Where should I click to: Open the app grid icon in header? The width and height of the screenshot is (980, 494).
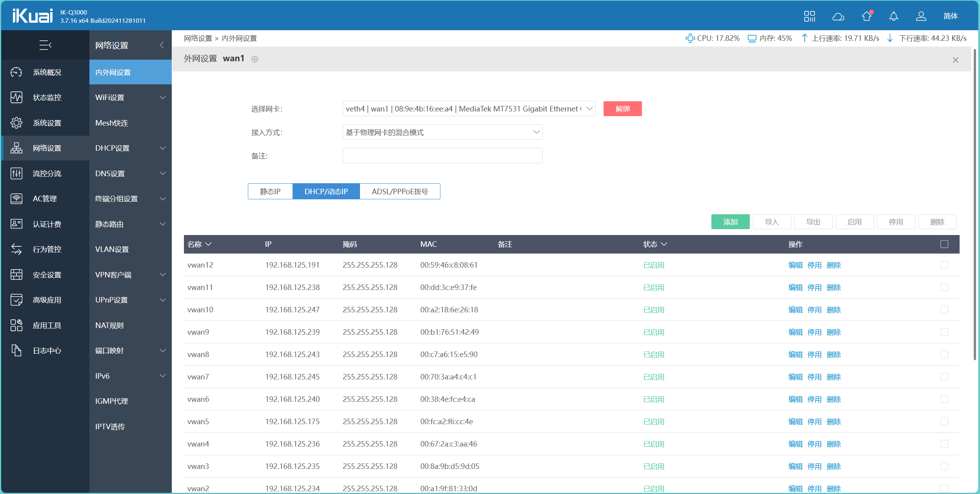click(809, 16)
